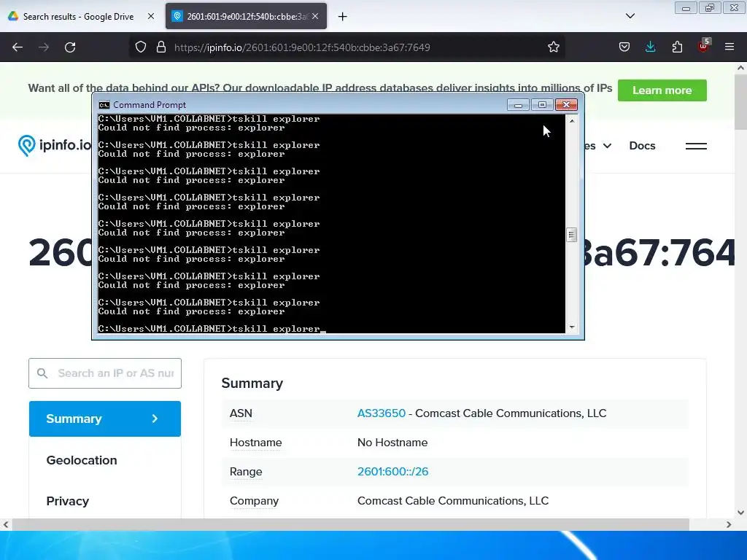The image size is (747, 560).
Task: Click the search magnifier icon
Action: 42,373
